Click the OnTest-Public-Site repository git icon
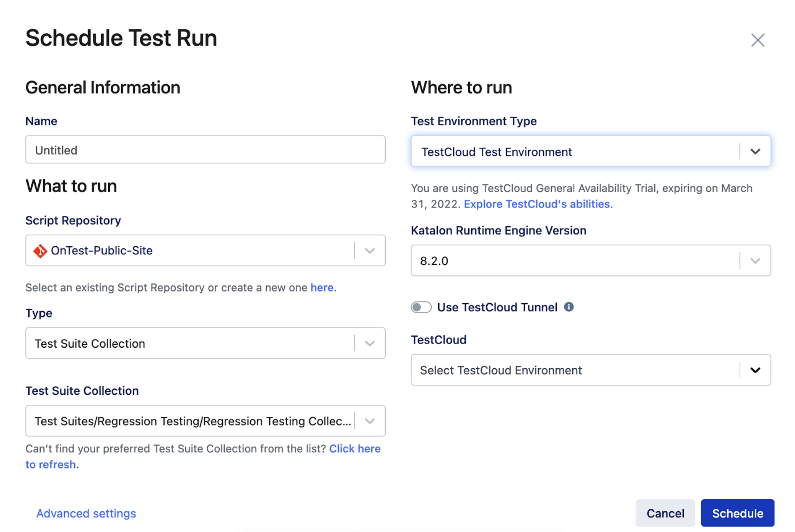 pos(40,251)
